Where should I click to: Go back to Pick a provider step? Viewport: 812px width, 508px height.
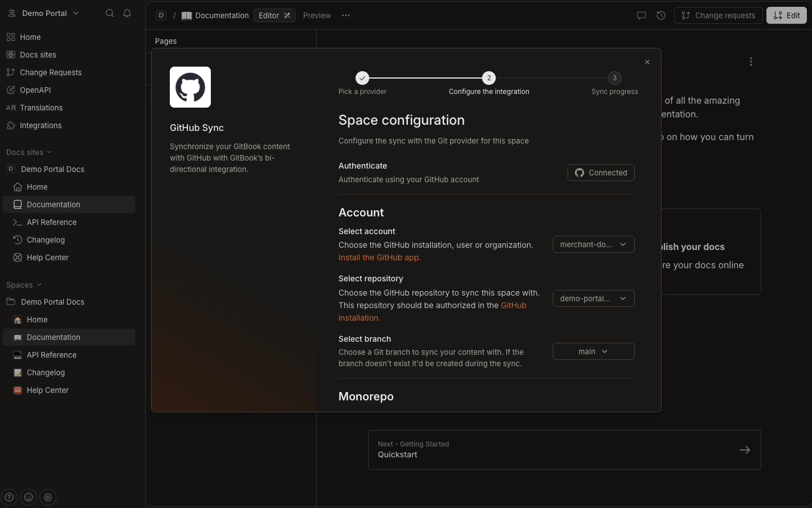[x=362, y=83]
